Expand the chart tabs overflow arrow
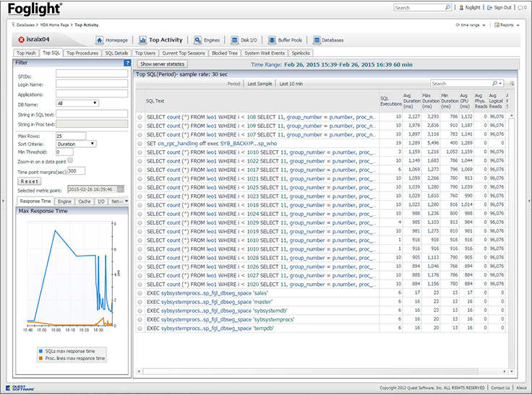The width and height of the screenshot is (532, 395). [126, 201]
